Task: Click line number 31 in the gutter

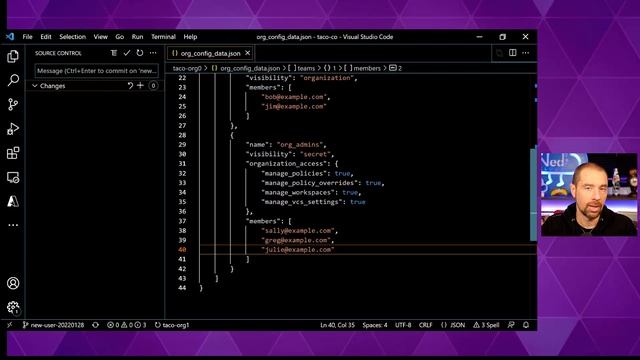Action: click(182, 164)
